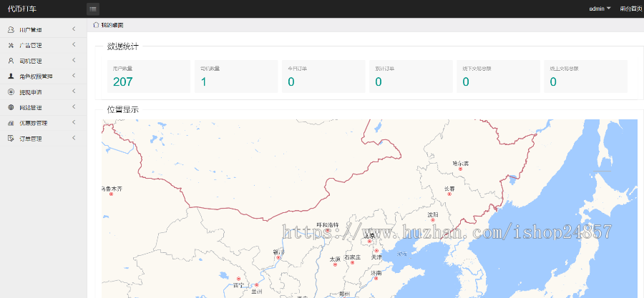
Task: Expand 优惠券管理 using its chevron arrow
Action: coord(74,123)
